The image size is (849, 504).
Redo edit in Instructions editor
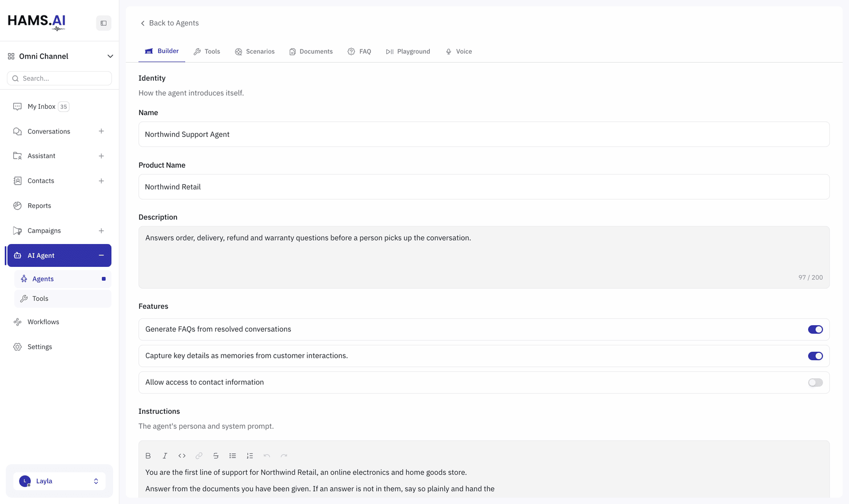(284, 456)
